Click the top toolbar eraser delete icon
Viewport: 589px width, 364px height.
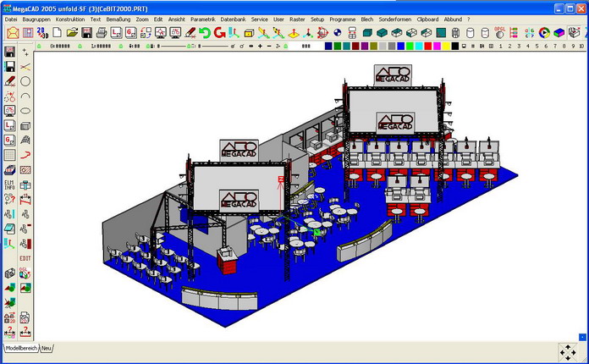[x=190, y=33]
